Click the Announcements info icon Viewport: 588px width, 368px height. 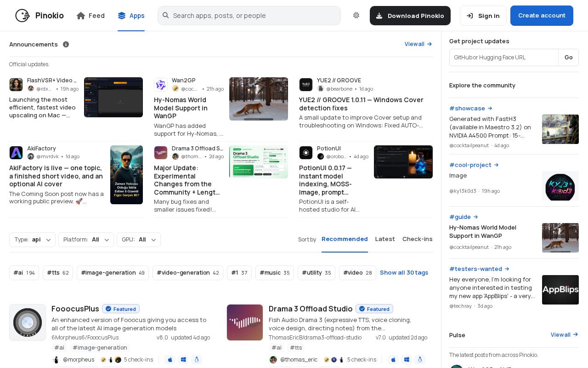[x=66, y=44]
